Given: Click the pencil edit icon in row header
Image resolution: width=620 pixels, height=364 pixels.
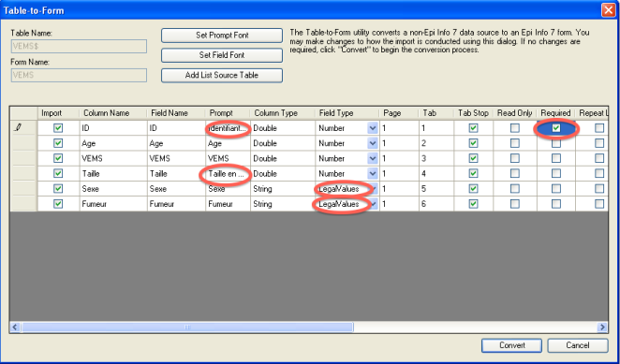Looking at the screenshot, I should [18, 127].
